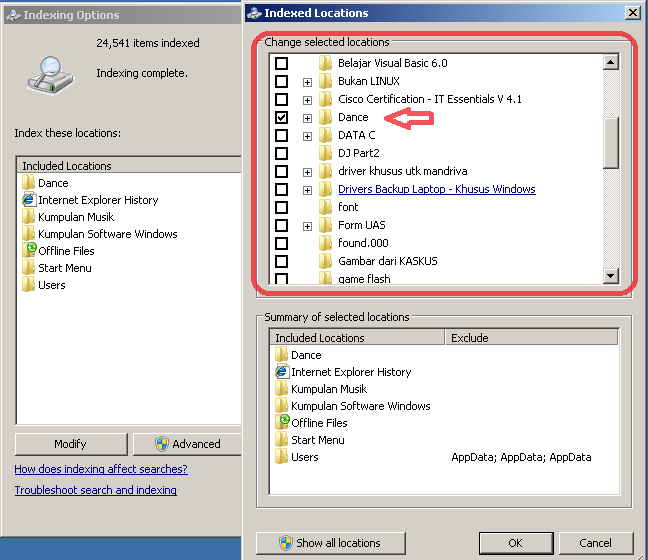The image size is (648, 560).
Task: Click the DATA C folder icon
Action: coord(326,135)
